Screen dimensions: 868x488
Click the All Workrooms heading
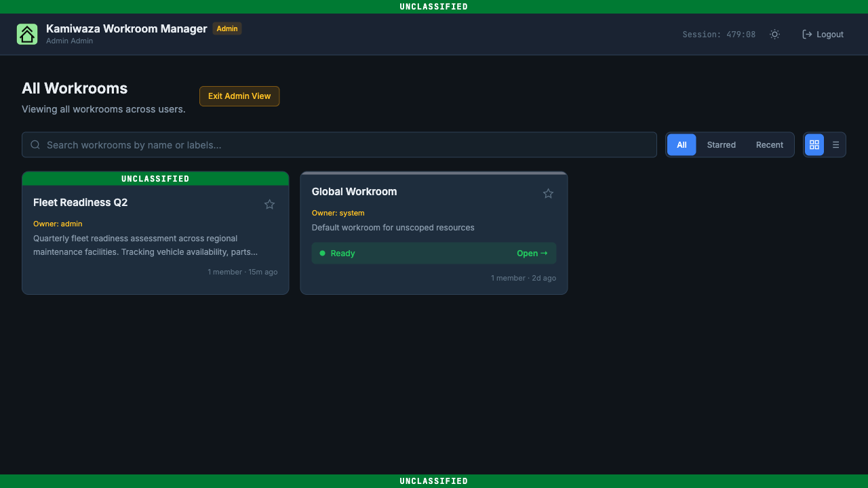pyautogui.click(x=75, y=88)
